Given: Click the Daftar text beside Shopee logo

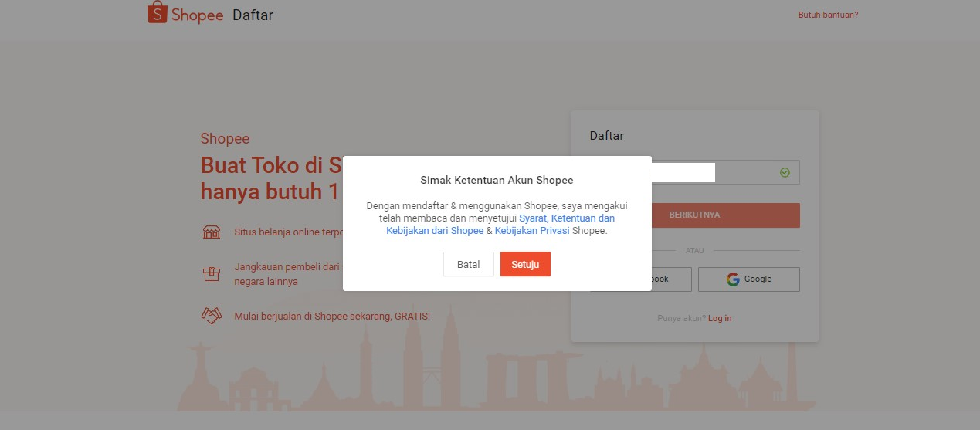Looking at the screenshot, I should coord(253,15).
